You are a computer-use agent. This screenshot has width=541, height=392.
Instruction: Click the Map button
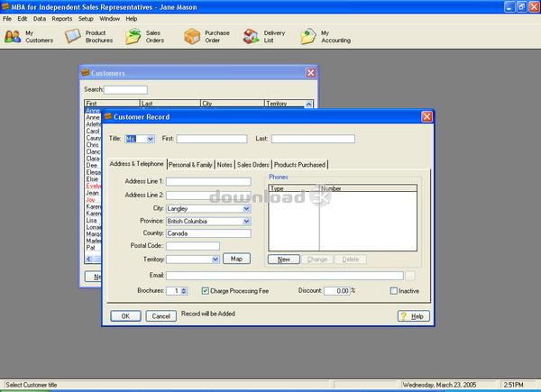pyautogui.click(x=236, y=259)
